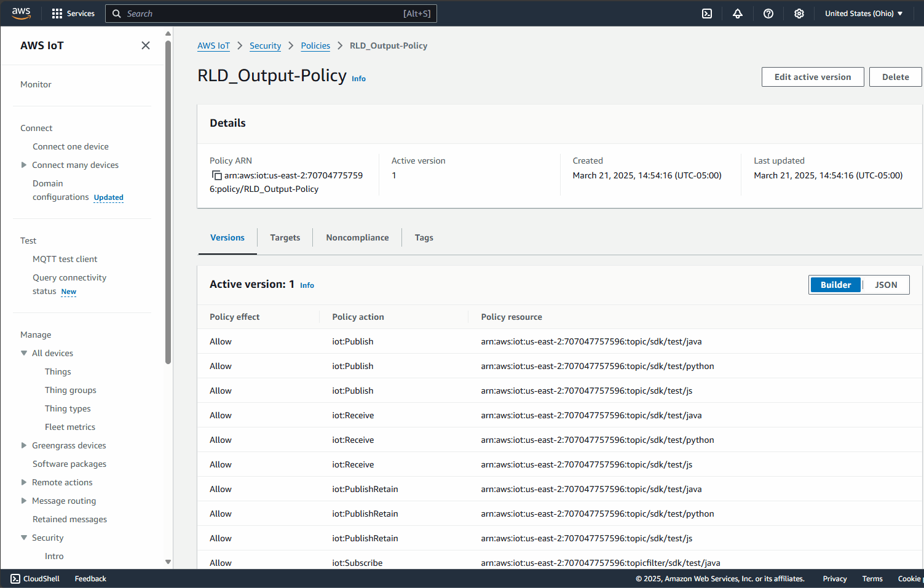This screenshot has width=924, height=588.
Task: Select the iot:Subscribe action cell
Action: [357, 563]
